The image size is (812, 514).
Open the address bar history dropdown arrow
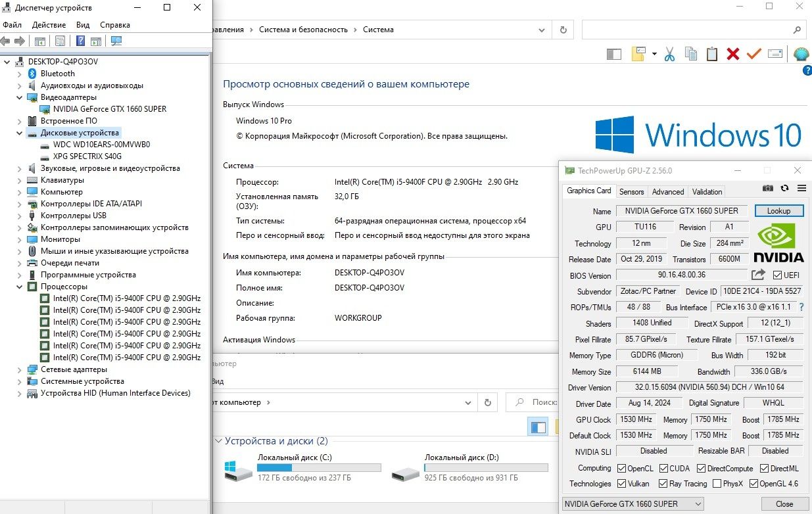point(542,30)
